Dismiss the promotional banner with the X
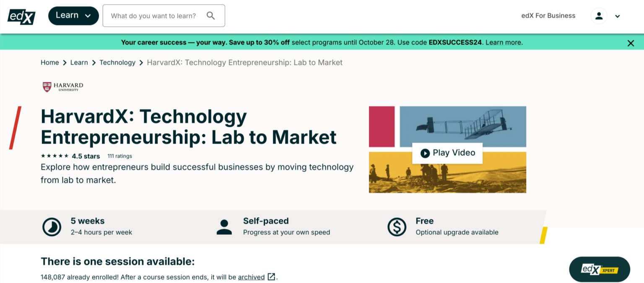The height and width of the screenshot is (283, 644). click(631, 43)
